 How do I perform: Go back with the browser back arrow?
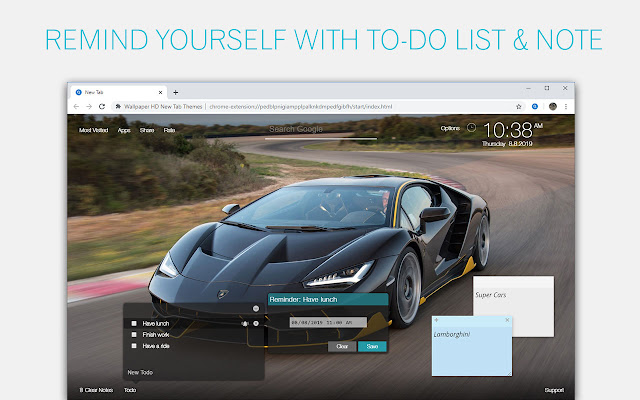pos(76,107)
